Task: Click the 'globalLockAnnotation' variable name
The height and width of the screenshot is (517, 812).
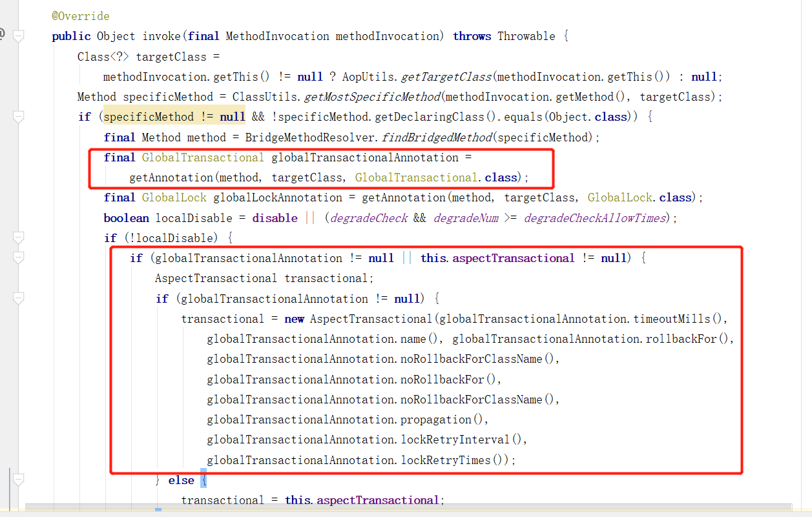Action: pos(278,198)
